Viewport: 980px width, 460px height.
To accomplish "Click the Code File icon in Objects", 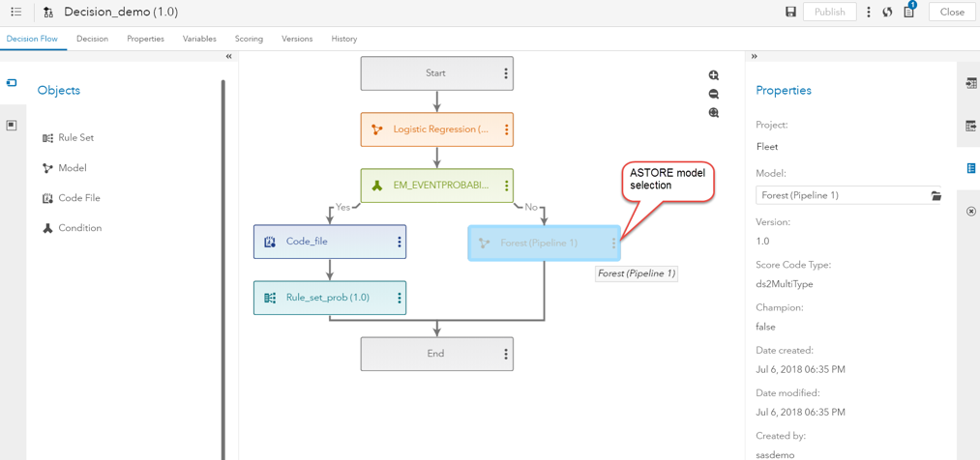I will click(47, 198).
